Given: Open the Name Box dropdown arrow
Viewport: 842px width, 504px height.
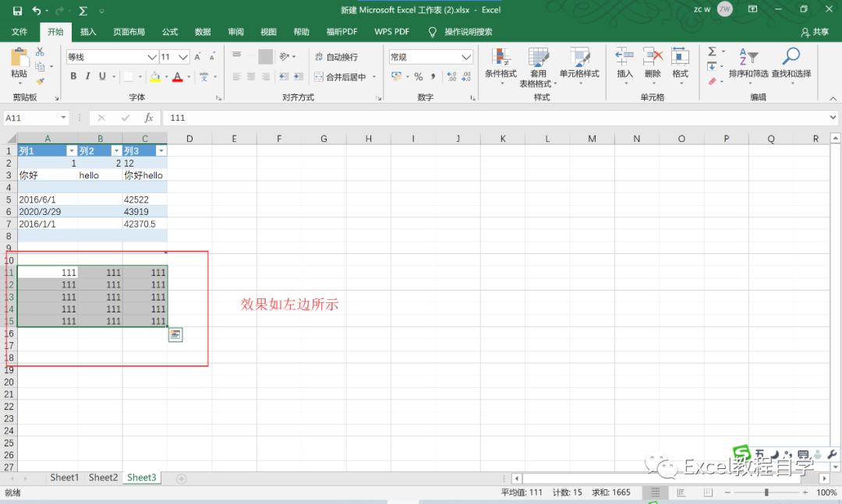Looking at the screenshot, I should [x=63, y=118].
